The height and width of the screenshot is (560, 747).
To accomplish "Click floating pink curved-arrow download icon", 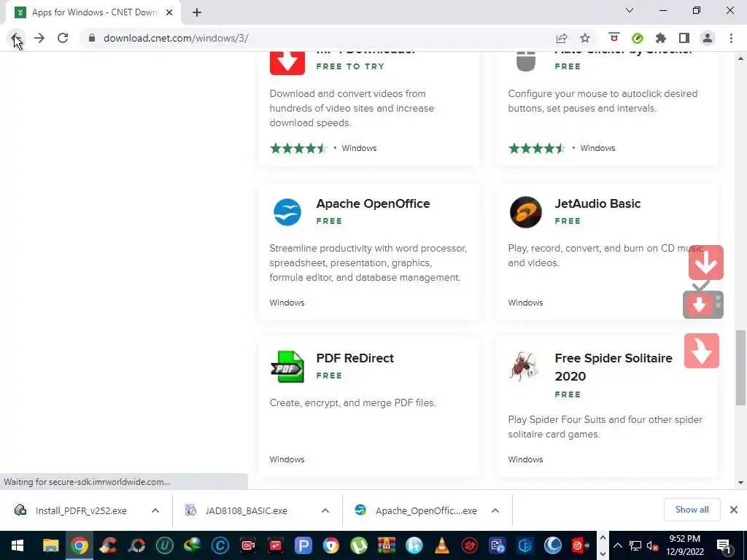I will tap(702, 351).
